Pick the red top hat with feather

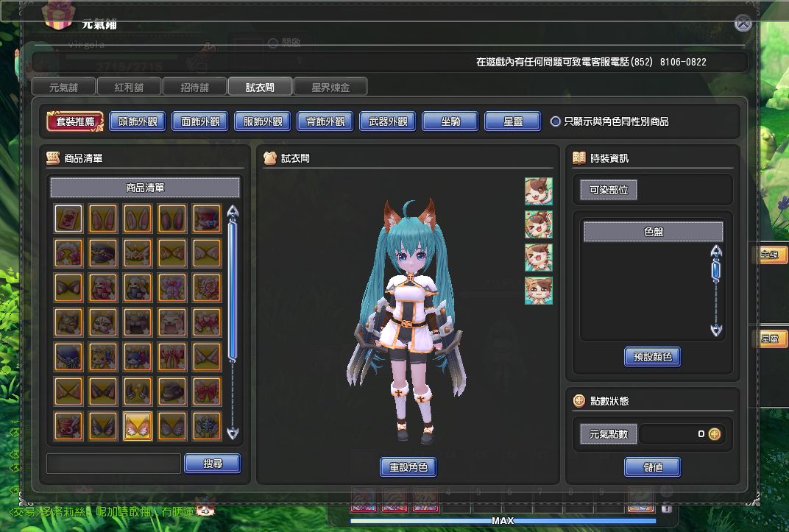[x=207, y=219]
